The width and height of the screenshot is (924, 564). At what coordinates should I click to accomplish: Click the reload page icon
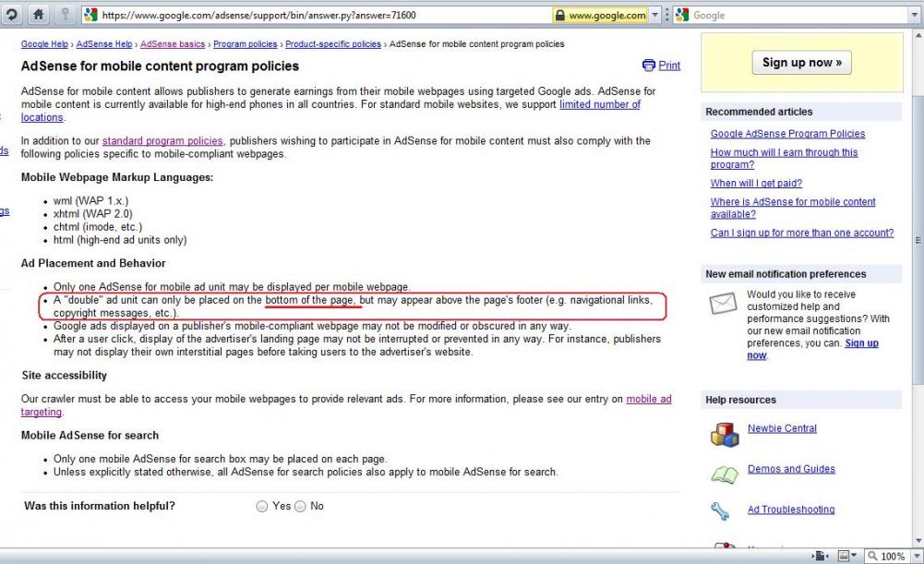[x=9, y=15]
